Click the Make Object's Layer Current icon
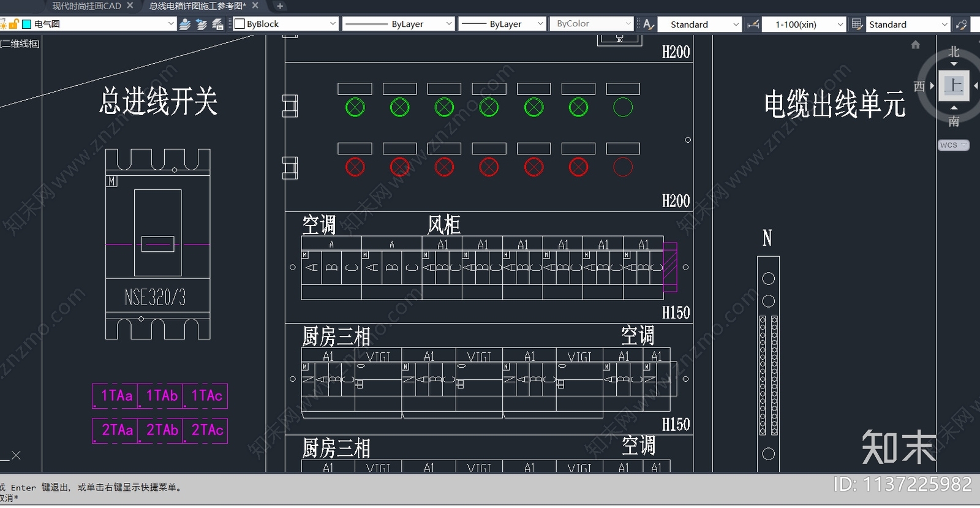The image size is (980, 508). [x=185, y=24]
